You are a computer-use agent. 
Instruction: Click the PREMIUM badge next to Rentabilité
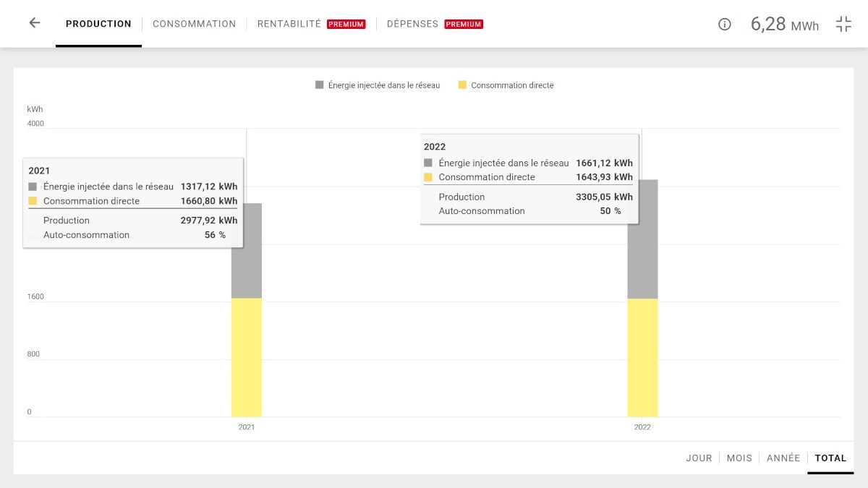[346, 24]
